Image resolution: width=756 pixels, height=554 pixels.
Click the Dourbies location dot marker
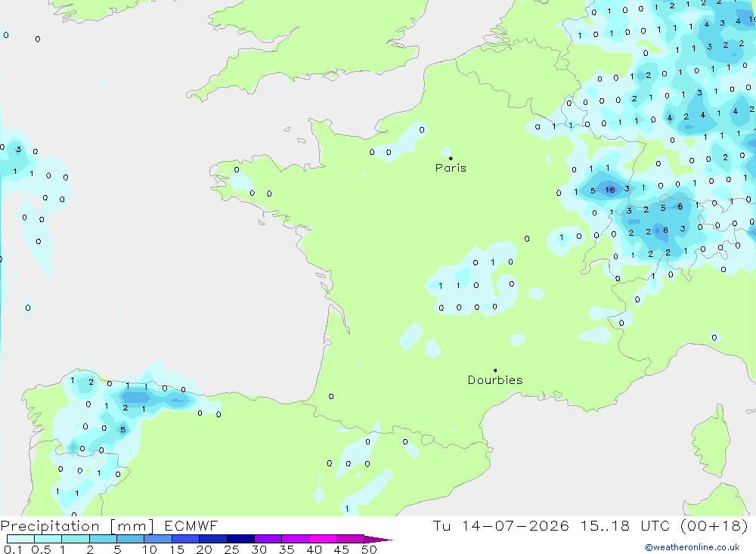(495, 370)
